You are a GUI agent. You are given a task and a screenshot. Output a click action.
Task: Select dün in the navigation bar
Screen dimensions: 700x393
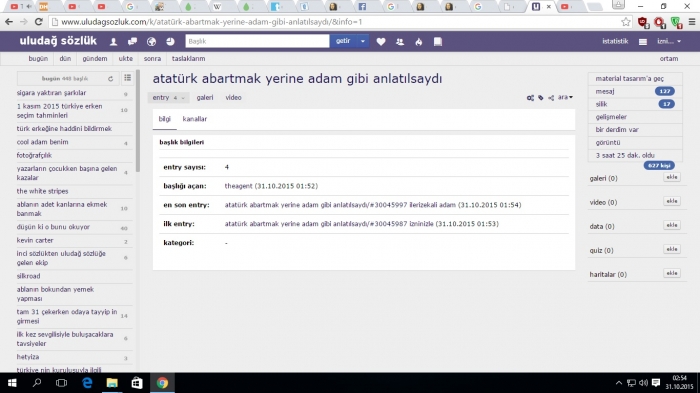click(x=65, y=59)
